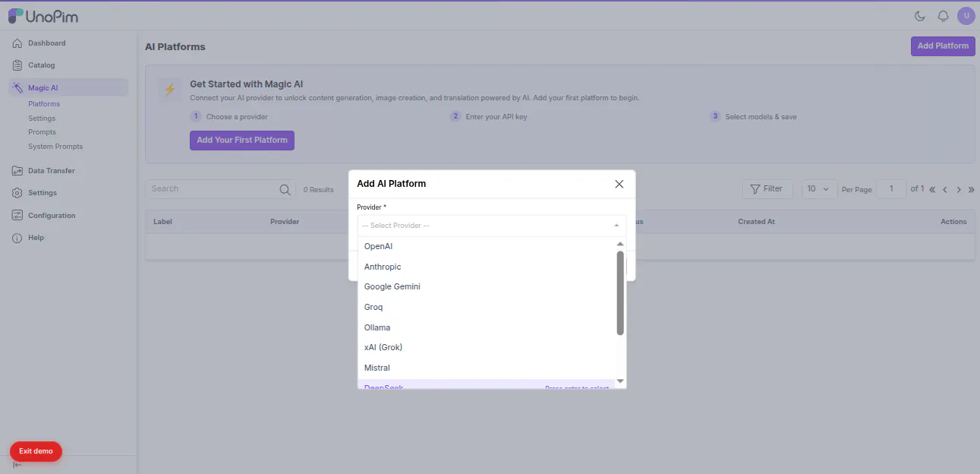Go to first page arrow
The width and height of the screenshot is (980, 474).
coord(933,190)
